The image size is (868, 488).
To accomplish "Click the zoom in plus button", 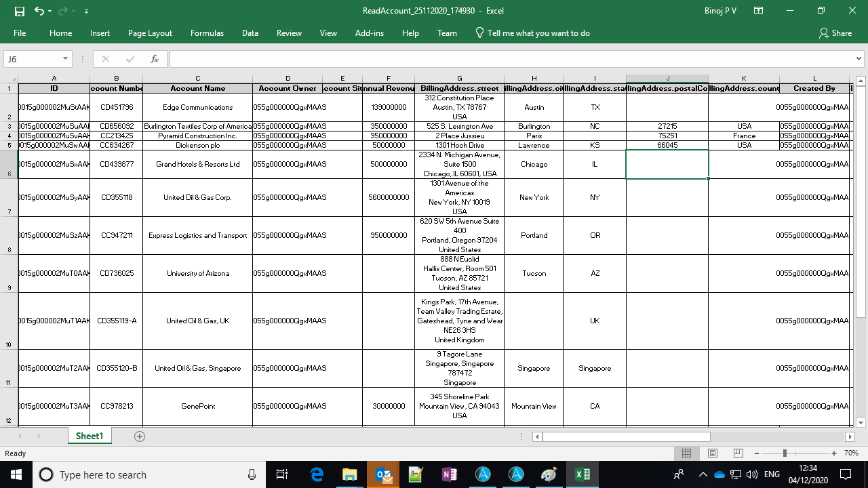I will click(x=833, y=453).
